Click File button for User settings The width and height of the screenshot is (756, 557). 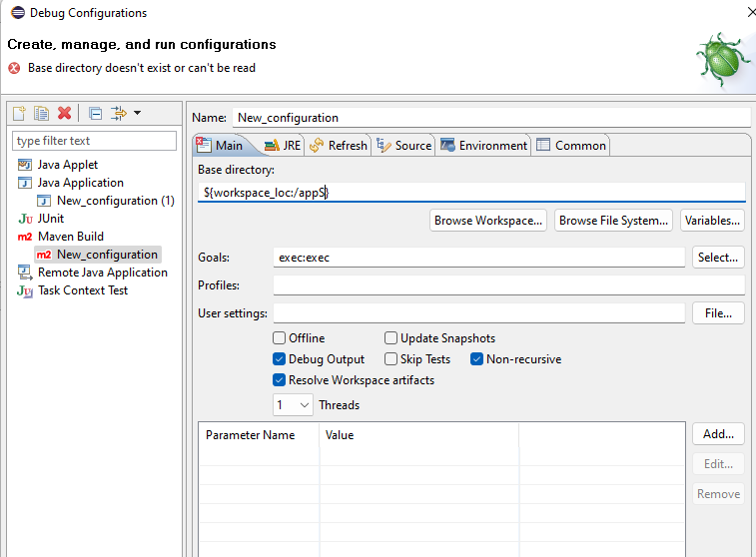click(x=718, y=313)
